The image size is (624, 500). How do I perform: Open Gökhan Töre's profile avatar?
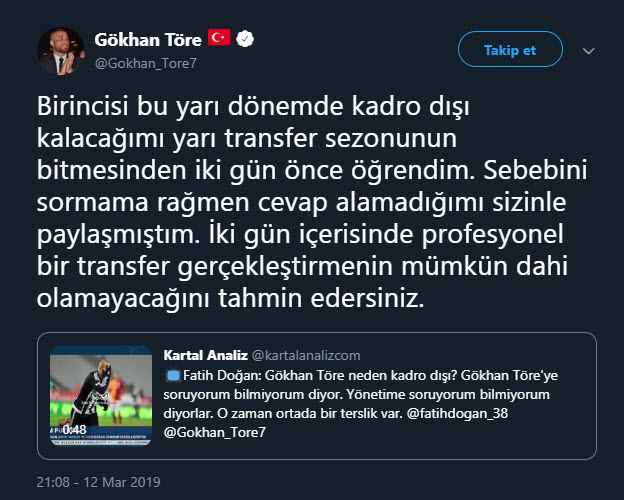click(60, 51)
